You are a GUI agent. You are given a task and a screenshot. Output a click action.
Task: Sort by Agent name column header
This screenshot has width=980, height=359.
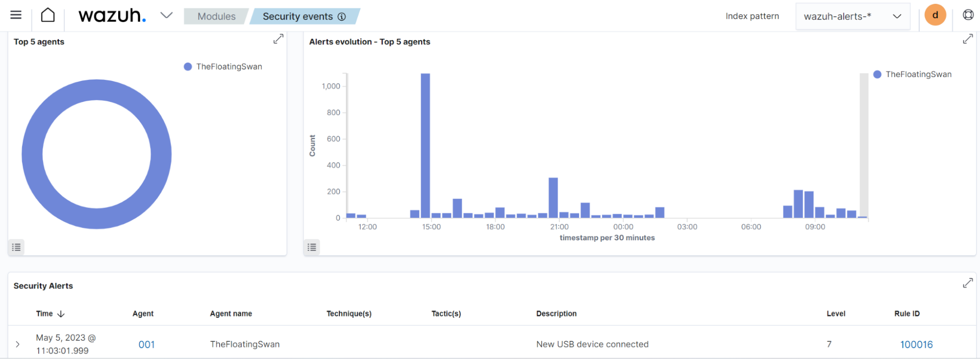click(x=231, y=314)
